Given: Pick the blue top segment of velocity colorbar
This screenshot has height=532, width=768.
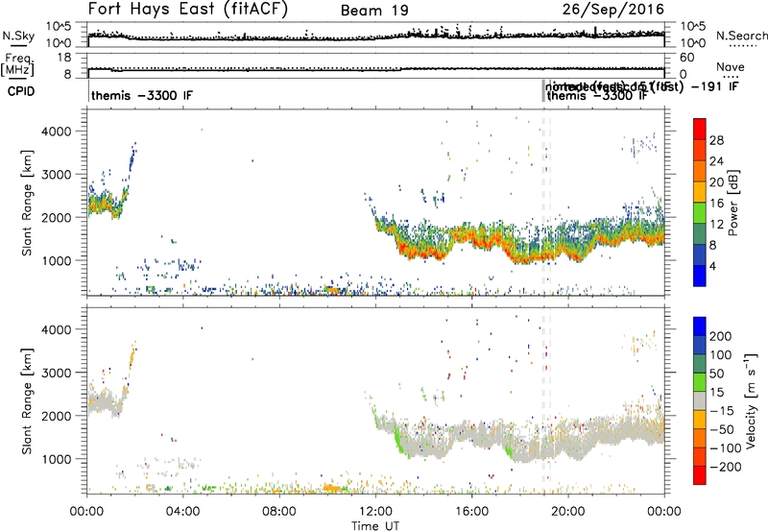Looking at the screenshot, I should pos(700,326).
